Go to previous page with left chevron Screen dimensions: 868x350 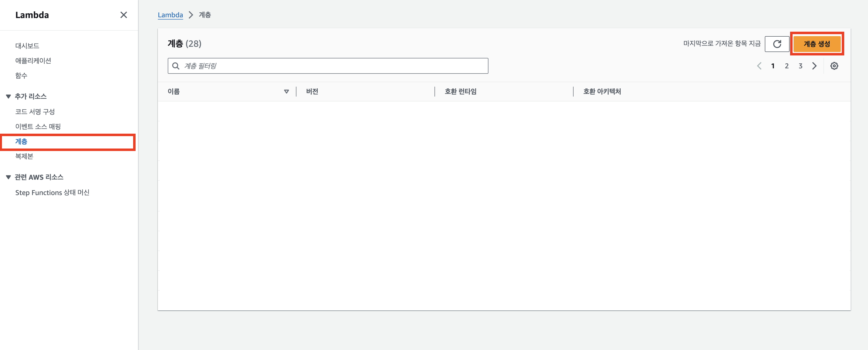[x=759, y=66]
